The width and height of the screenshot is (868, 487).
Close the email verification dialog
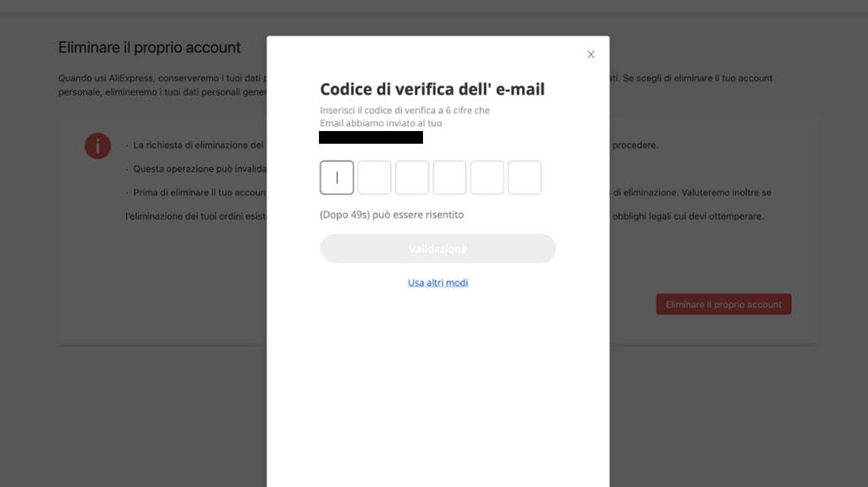[x=591, y=54]
